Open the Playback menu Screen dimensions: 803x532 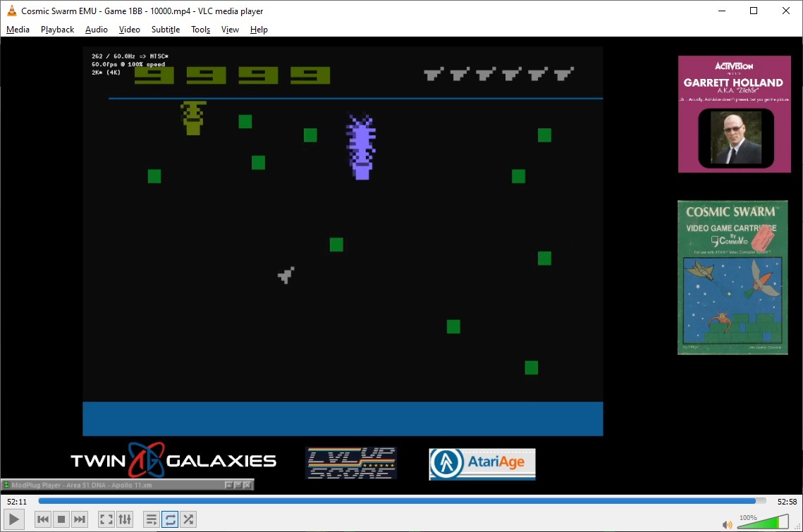coord(57,30)
